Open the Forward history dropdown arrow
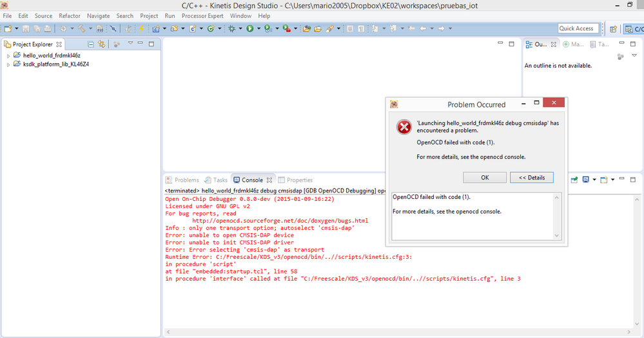Viewport: 644px width, 338px height. point(450,28)
